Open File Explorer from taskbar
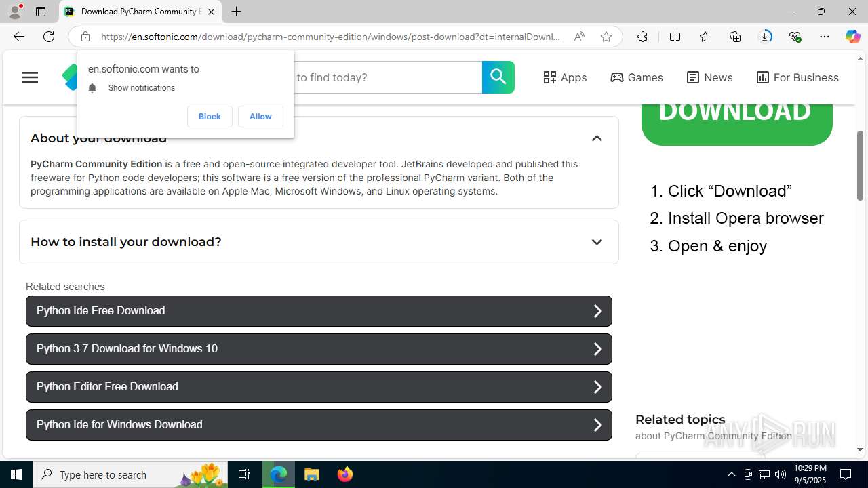The height and width of the screenshot is (488, 868). coord(312,474)
